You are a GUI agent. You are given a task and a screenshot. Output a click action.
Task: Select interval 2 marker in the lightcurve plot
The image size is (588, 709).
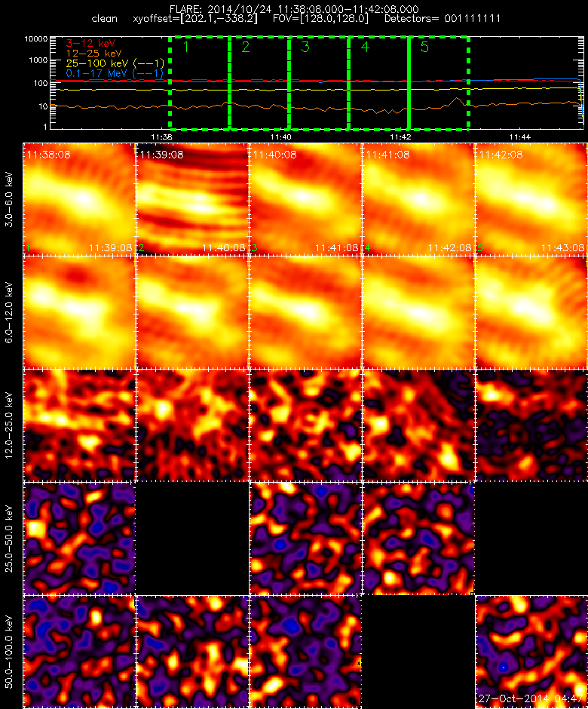click(246, 47)
